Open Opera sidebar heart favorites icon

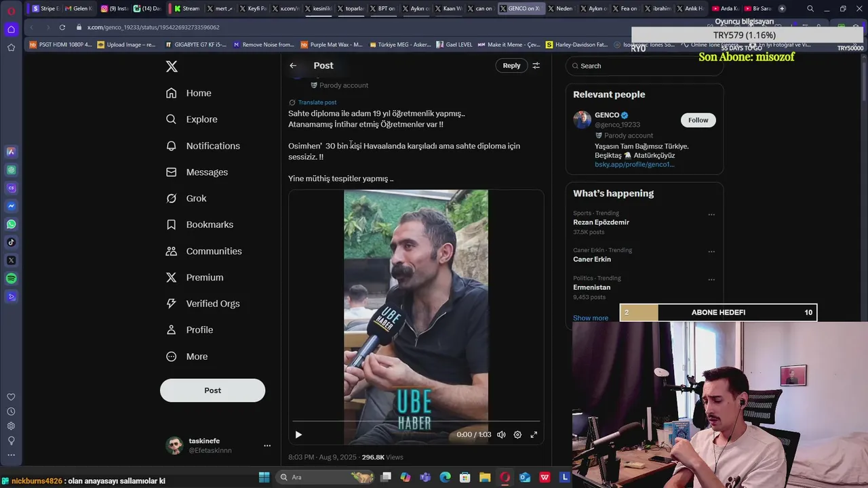pyautogui.click(x=12, y=397)
